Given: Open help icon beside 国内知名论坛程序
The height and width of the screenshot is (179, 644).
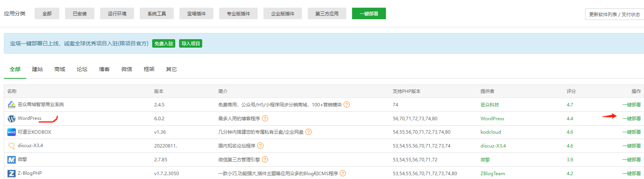Looking at the screenshot, I should [x=260, y=146].
